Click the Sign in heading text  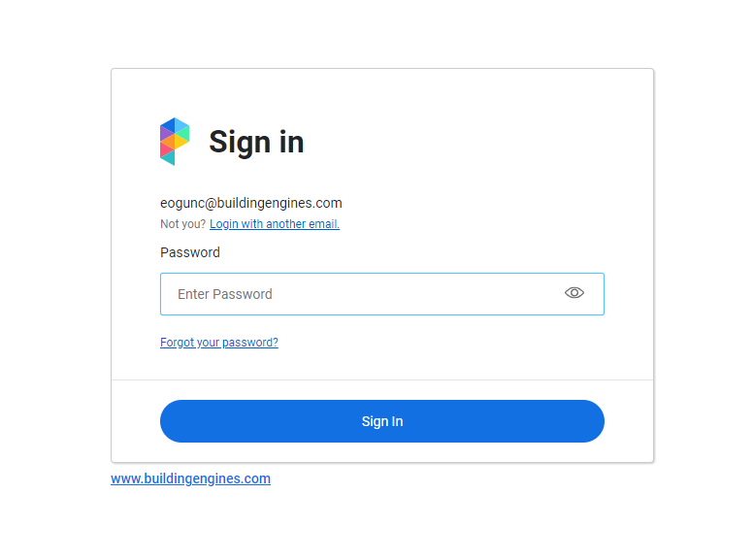256,142
